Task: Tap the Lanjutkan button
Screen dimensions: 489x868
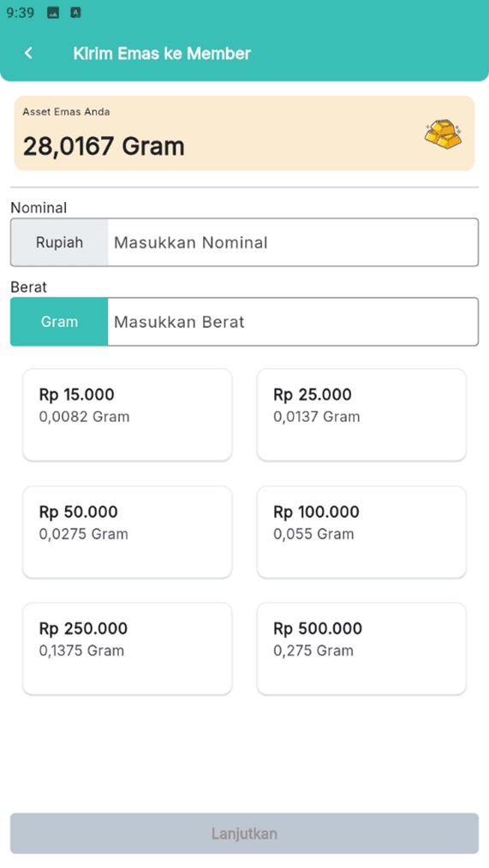Action: tap(244, 833)
